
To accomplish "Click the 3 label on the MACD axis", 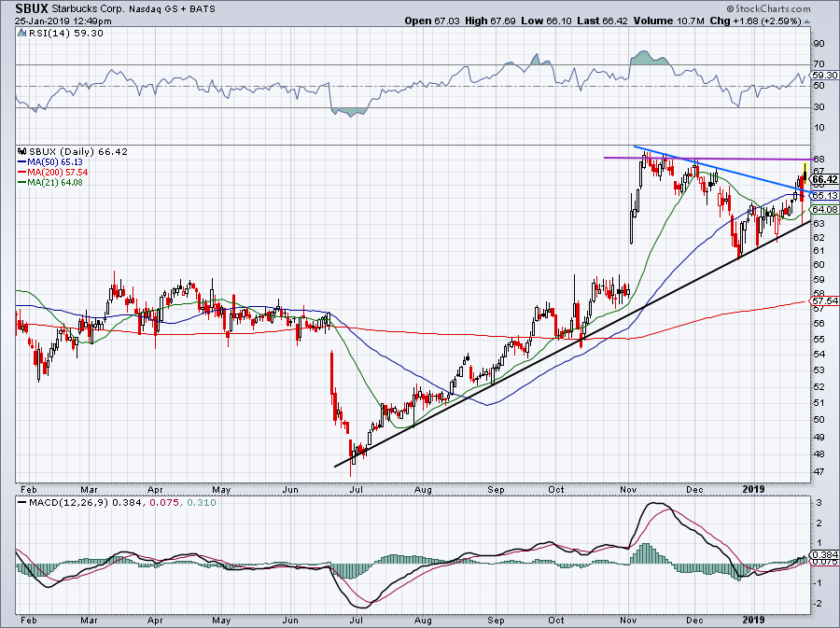I will [819, 503].
